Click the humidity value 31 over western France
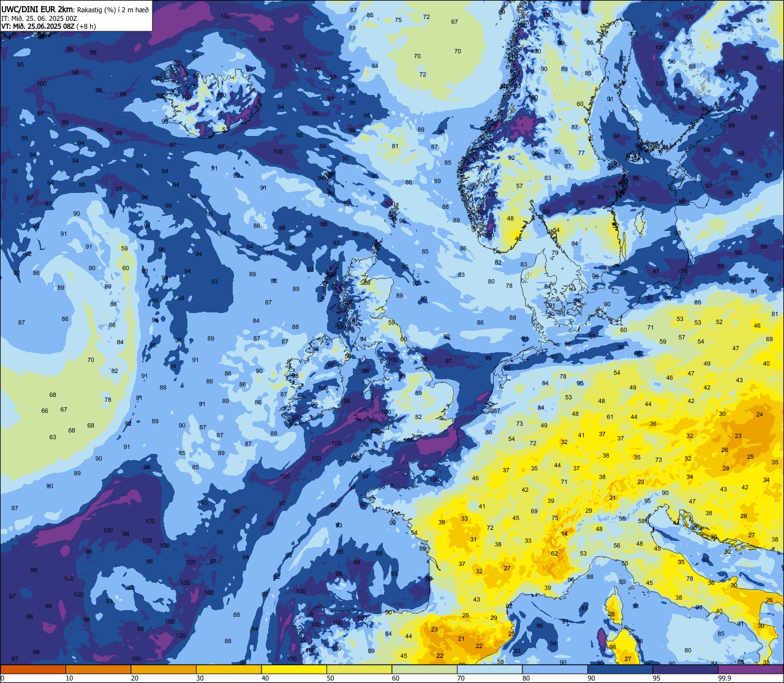The width and height of the screenshot is (784, 683). tap(473, 540)
